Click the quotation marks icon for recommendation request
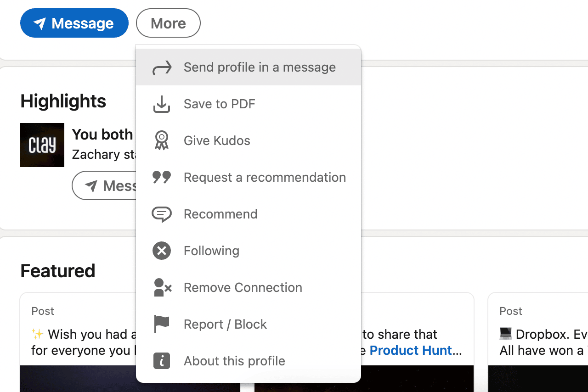This screenshot has height=392, width=588. 162,177
